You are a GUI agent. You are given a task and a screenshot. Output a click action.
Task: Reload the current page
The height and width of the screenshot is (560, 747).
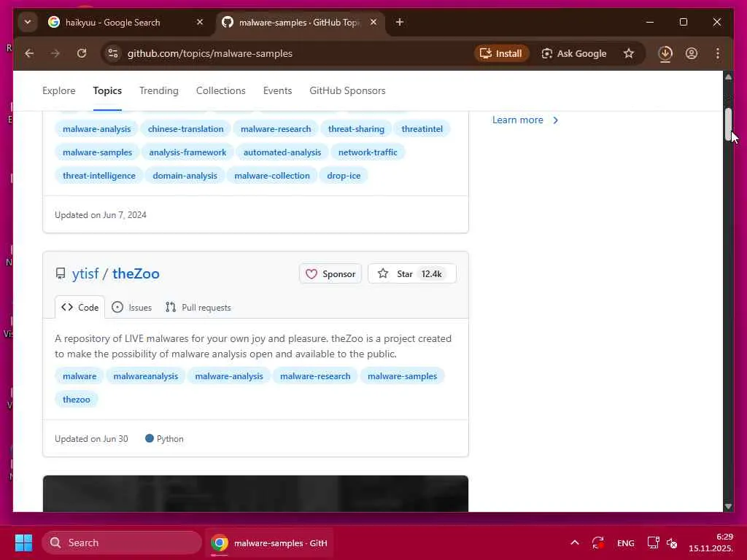click(82, 53)
